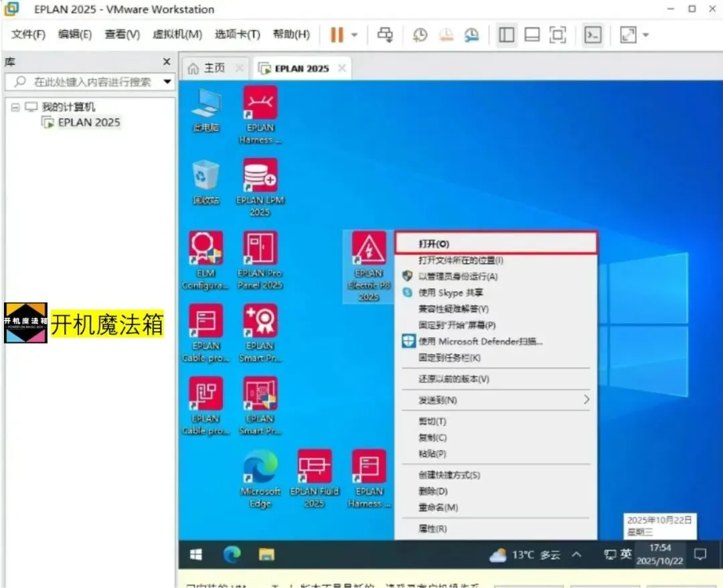Image resolution: width=723 pixels, height=588 pixels.
Task: Show hidden tray icons chevron
Action: (x=576, y=555)
